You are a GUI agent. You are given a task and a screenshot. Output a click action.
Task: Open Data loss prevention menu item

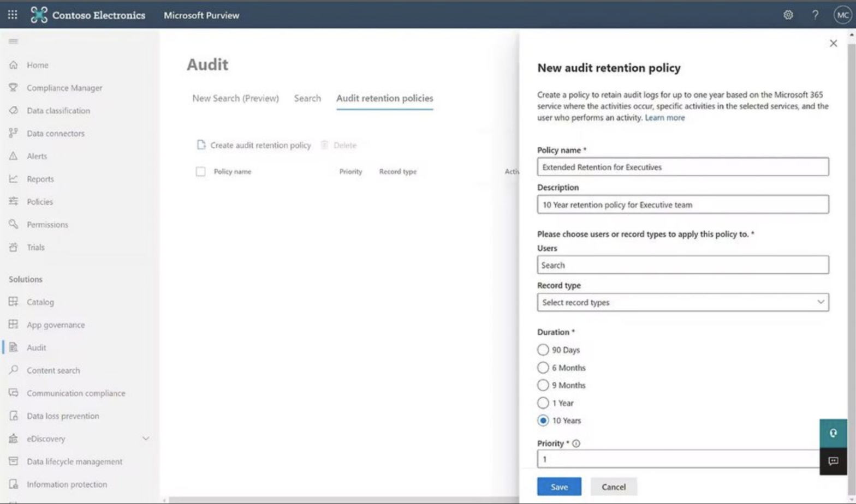click(63, 416)
